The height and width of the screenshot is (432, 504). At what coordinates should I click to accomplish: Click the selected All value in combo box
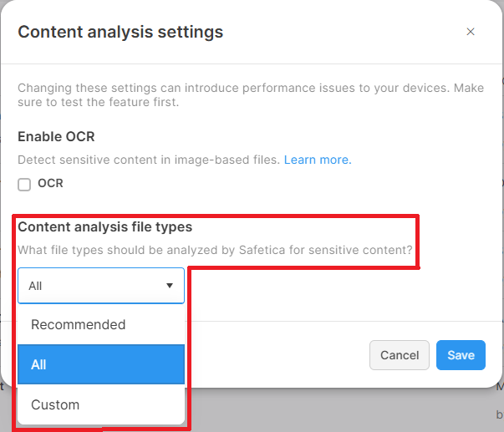pyautogui.click(x=36, y=286)
